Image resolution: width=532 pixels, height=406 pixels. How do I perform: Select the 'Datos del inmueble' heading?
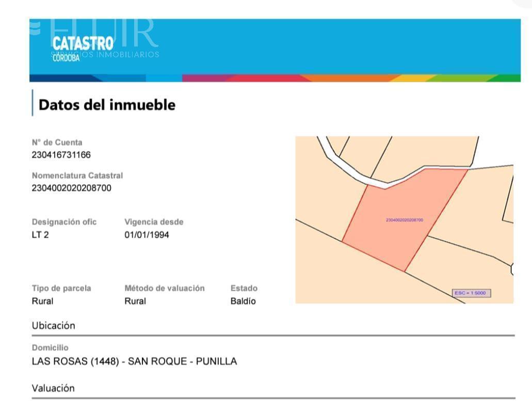click(107, 105)
